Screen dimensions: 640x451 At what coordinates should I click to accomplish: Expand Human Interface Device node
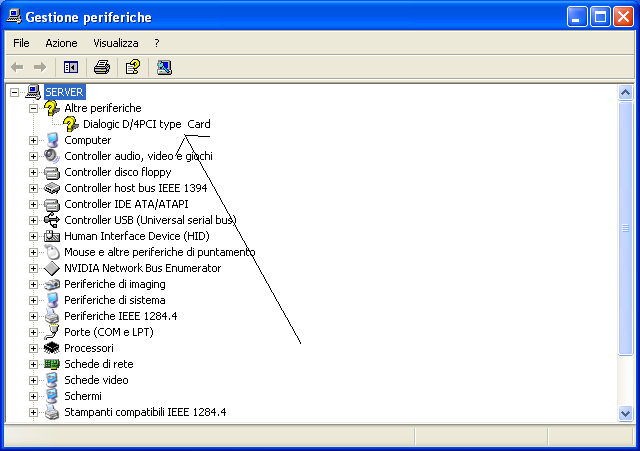tap(33, 236)
